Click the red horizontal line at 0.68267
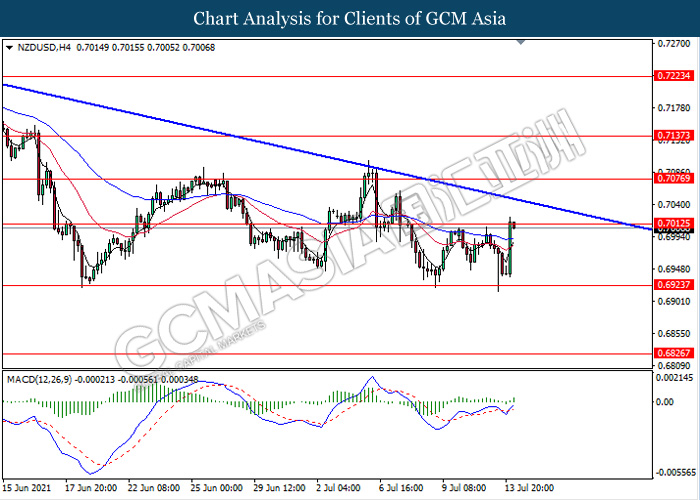Image resolution: width=700 pixels, height=500 pixels. tap(300, 353)
